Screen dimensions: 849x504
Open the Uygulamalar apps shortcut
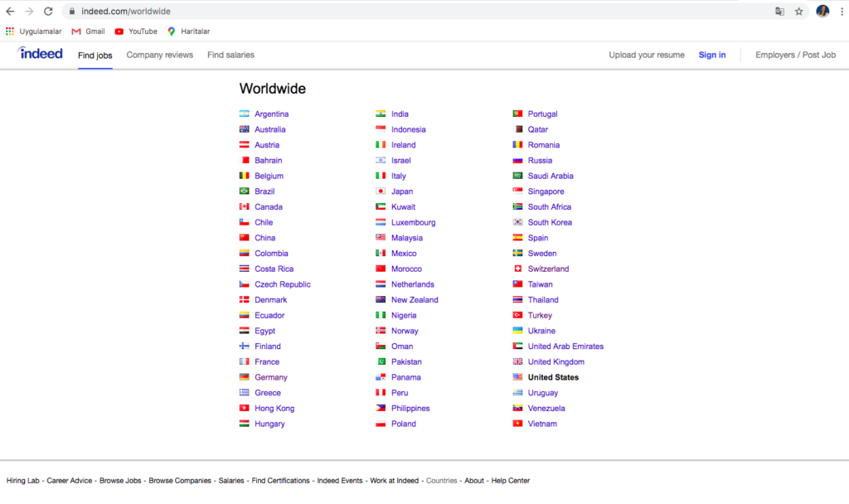(x=33, y=31)
